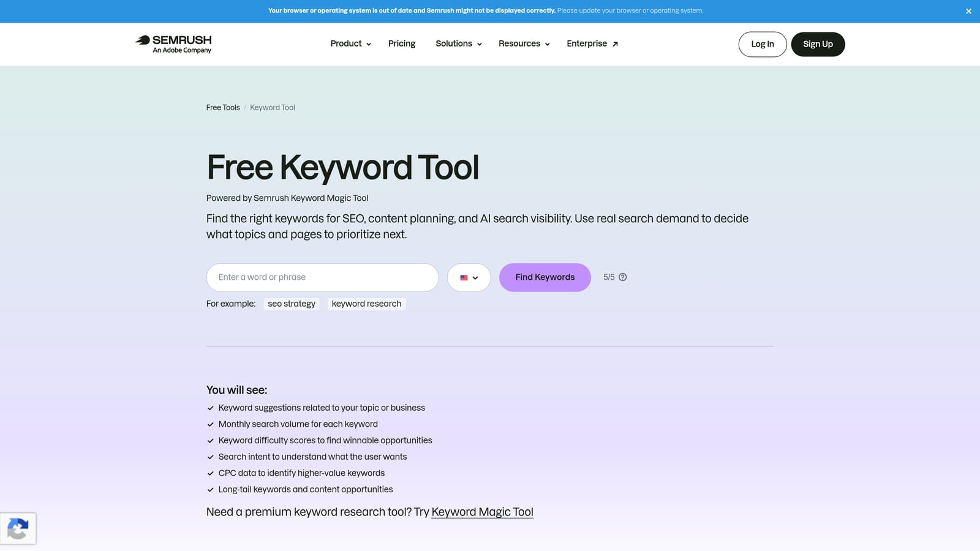Click "Monthly search volume for each keyword"
The width and height of the screenshot is (980, 551).
tap(298, 424)
